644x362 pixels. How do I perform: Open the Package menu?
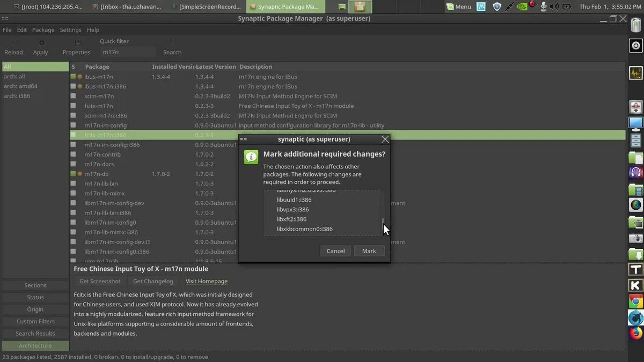click(x=43, y=30)
